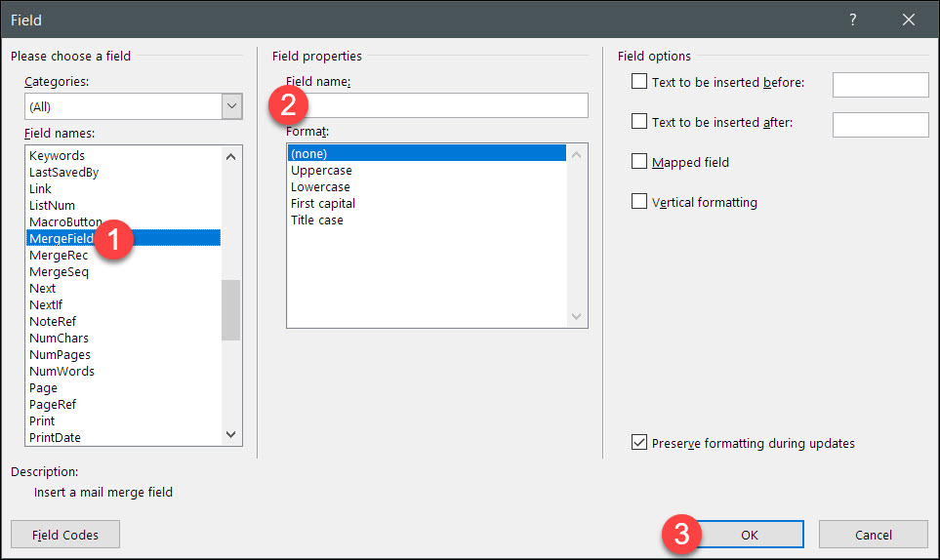940x560 pixels.
Task: Enable Text to be inserted after checkbox
Action: [639, 122]
